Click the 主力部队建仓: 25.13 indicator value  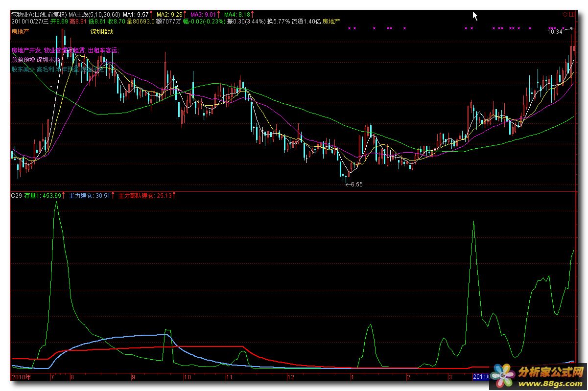(x=144, y=196)
